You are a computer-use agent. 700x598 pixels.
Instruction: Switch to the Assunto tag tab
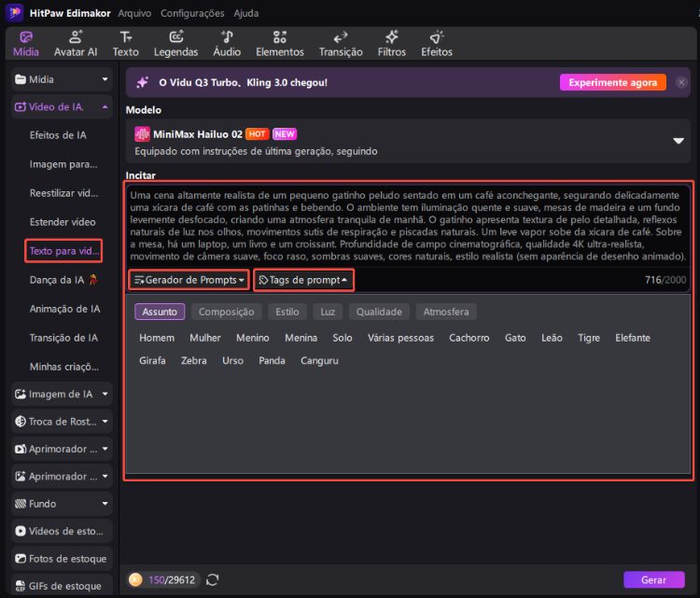click(x=160, y=312)
